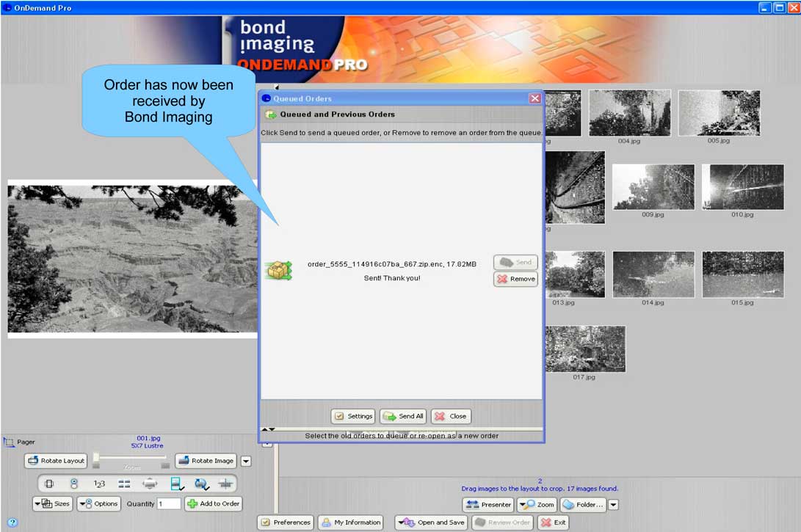Open the Open and Save menu
Viewport: 801px width, 532px height.
(431, 522)
